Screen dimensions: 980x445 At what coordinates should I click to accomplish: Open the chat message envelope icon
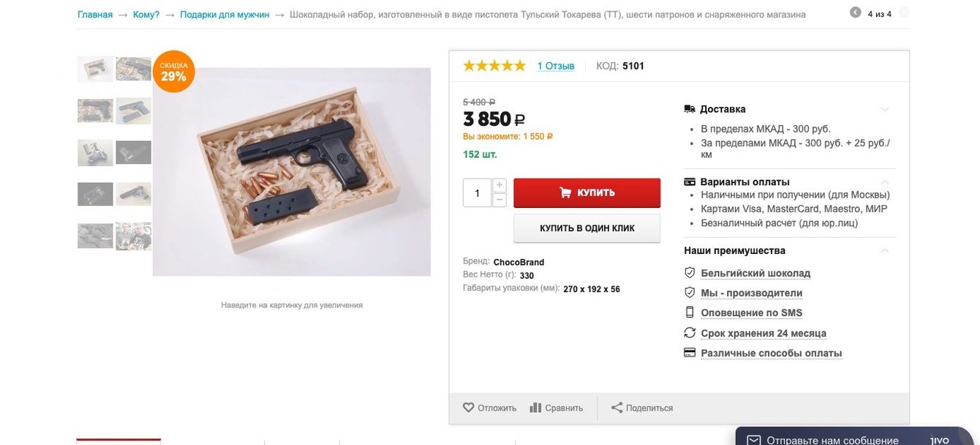tap(753, 441)
